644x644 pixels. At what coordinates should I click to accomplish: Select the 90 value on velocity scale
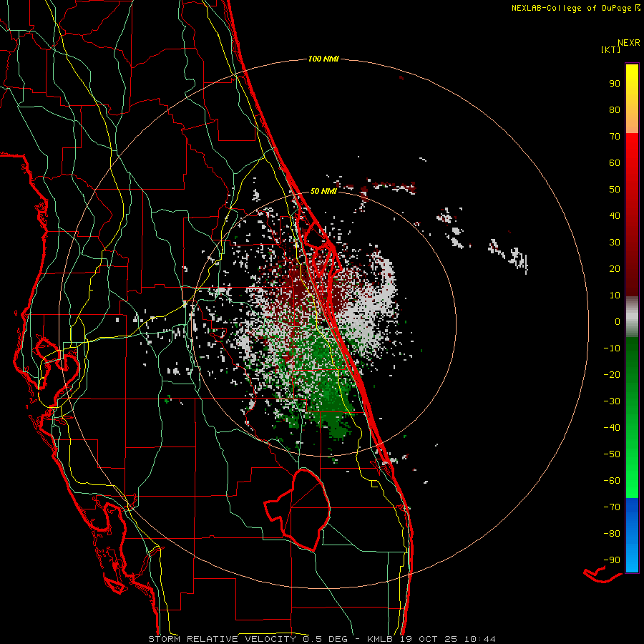[615, 84]
